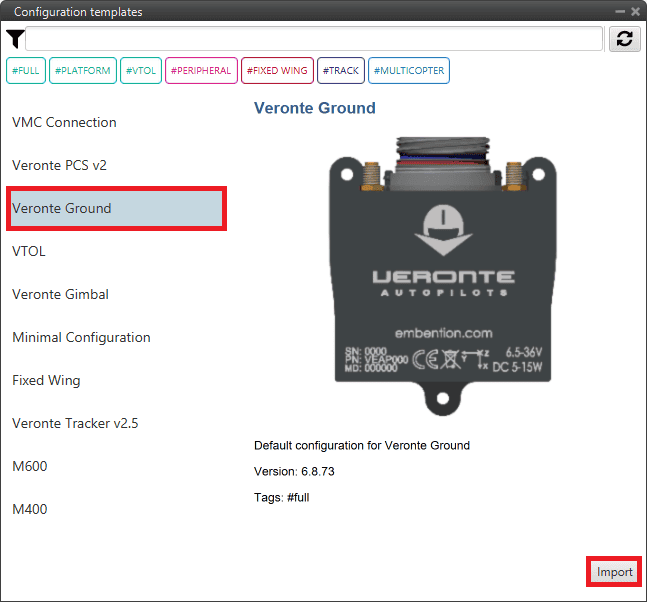This screenshot has width=647, height=602.
Task: Toggle the #MULTICOPTER tag filter
Action: pyautogui.click(x=409, y=71)
